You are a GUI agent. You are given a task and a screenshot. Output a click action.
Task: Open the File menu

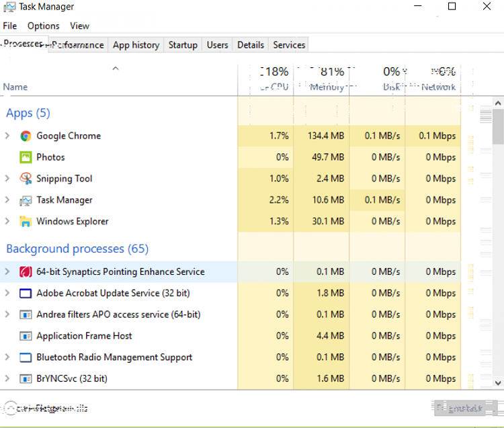pyautogui.click(x=10, y=26)
